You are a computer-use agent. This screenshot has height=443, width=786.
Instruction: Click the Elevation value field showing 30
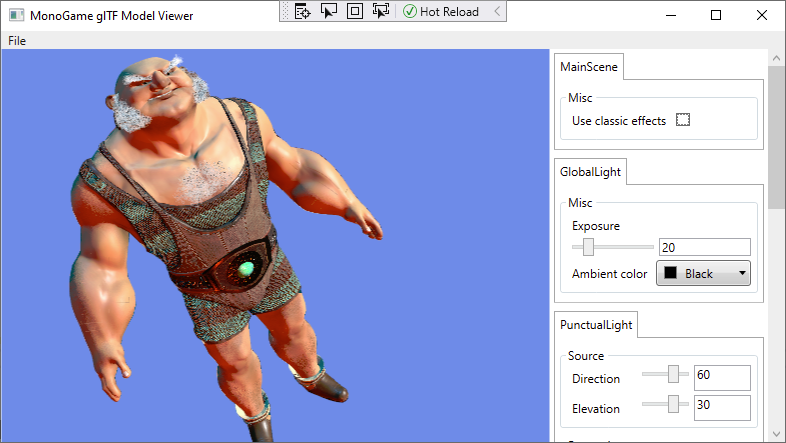(722, 407)
